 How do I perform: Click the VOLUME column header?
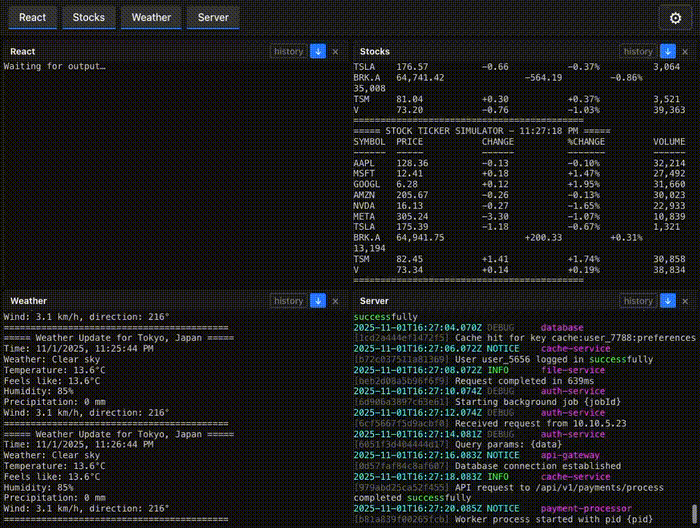[669, 141]
